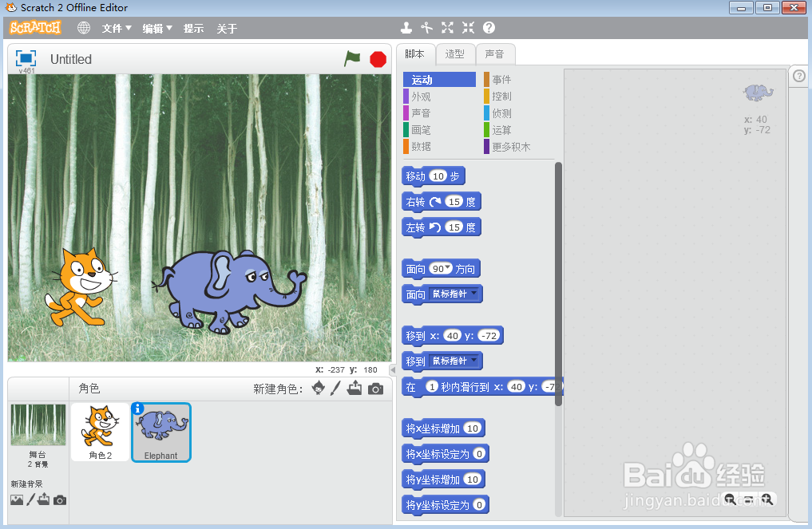
Task: Open direction dropdown in 面向 90 block
Action: pyautogui.click(x=449, y=267)
